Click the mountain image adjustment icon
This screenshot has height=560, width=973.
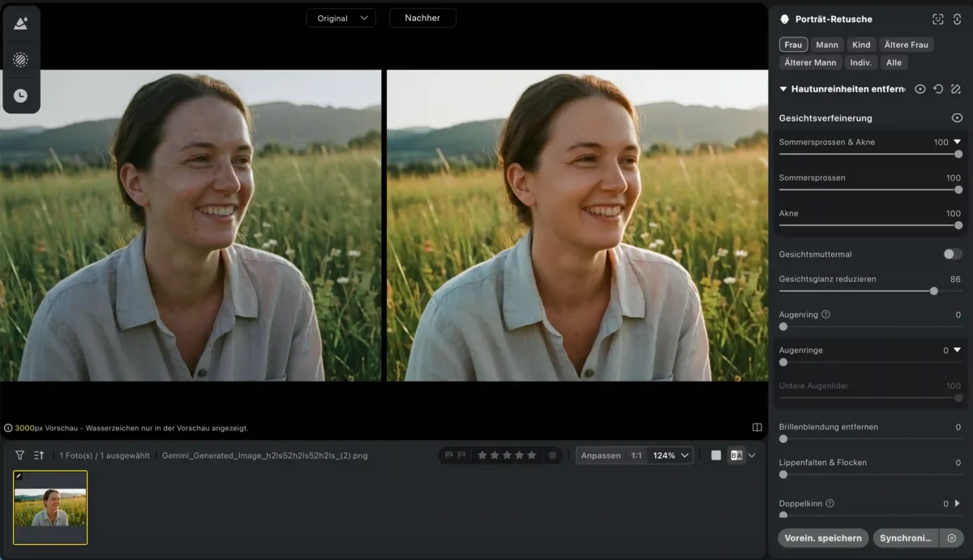[20, 24]
